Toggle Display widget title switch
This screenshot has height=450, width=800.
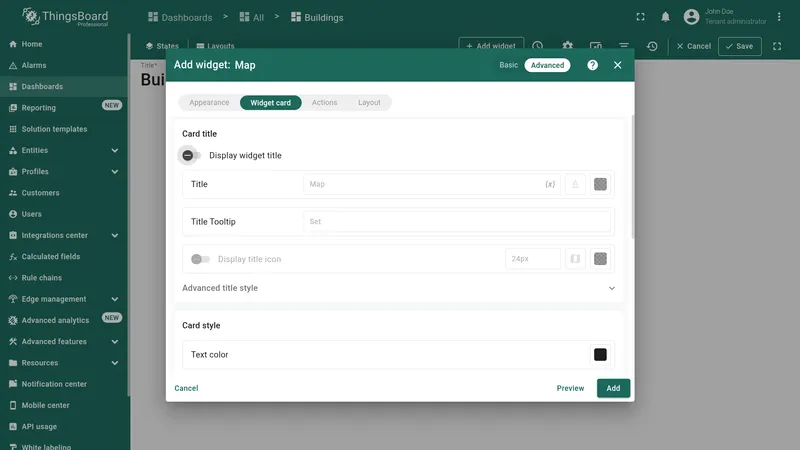coord(190,156)
